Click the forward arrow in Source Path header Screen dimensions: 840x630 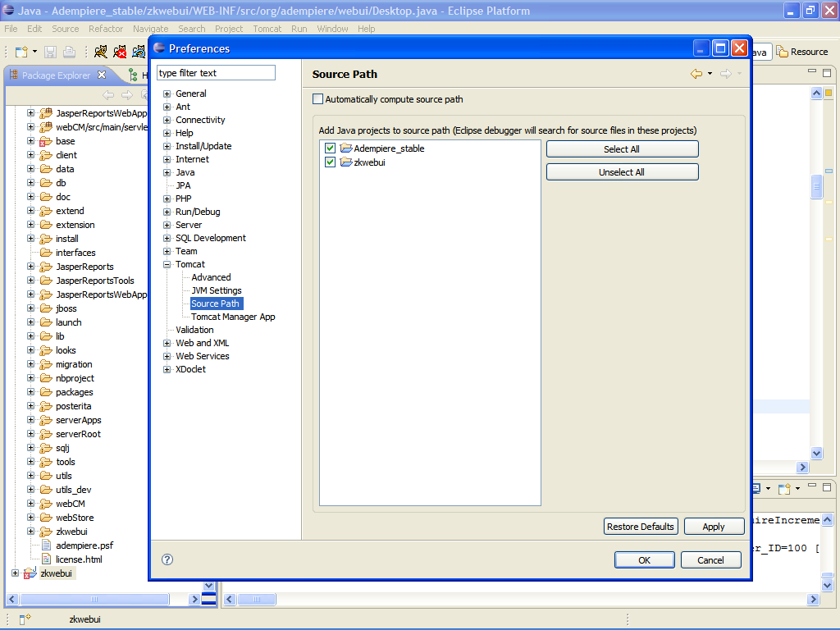(x=725, y=74)
